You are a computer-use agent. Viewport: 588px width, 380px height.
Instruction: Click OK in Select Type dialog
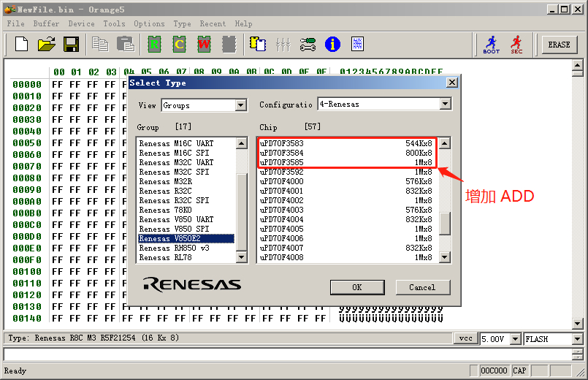click(x=357, y=287)
